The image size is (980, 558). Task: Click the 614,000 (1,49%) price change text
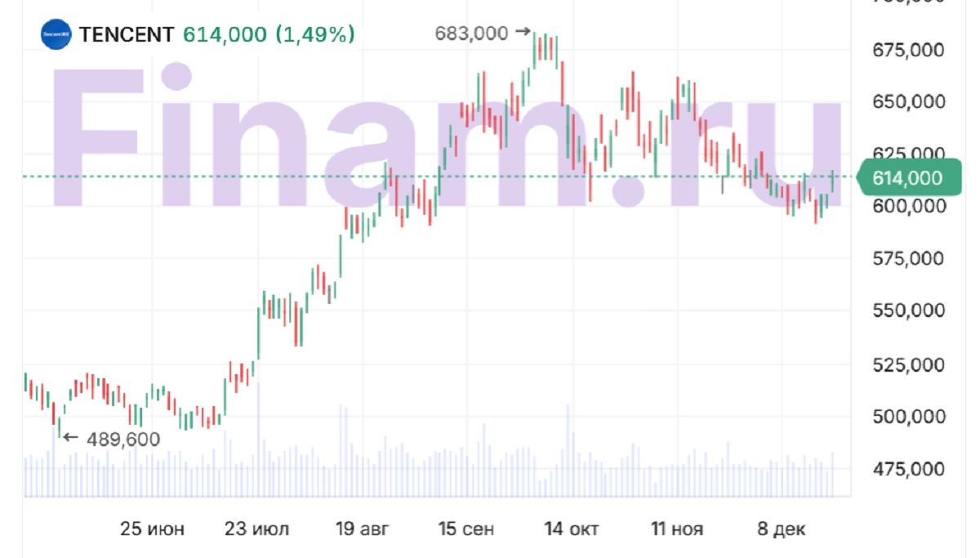(x=269, y=34)
